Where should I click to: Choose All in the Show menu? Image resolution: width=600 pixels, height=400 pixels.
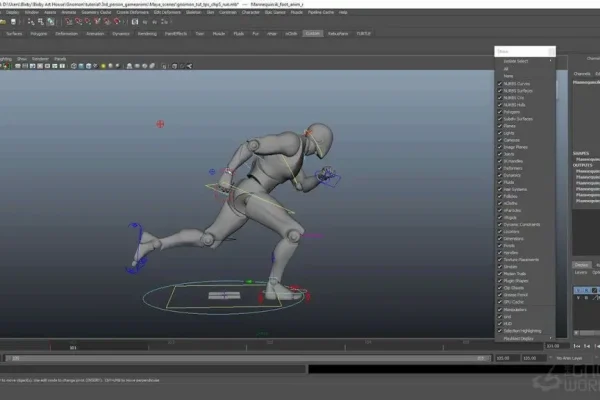point(506,69)
